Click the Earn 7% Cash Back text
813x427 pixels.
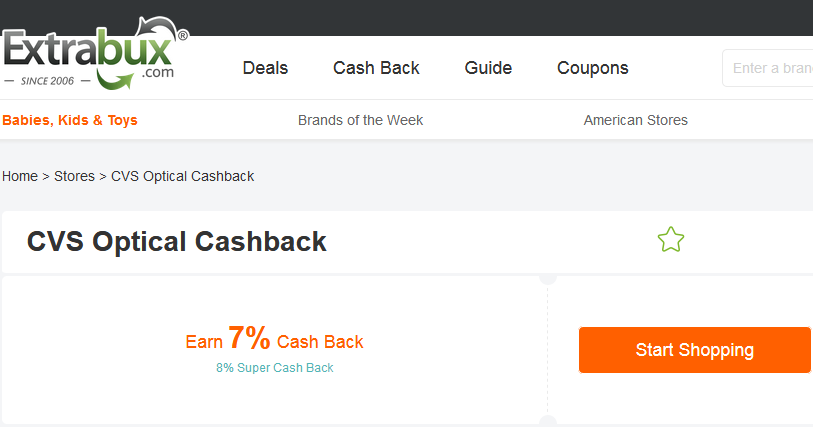point(274,340)
